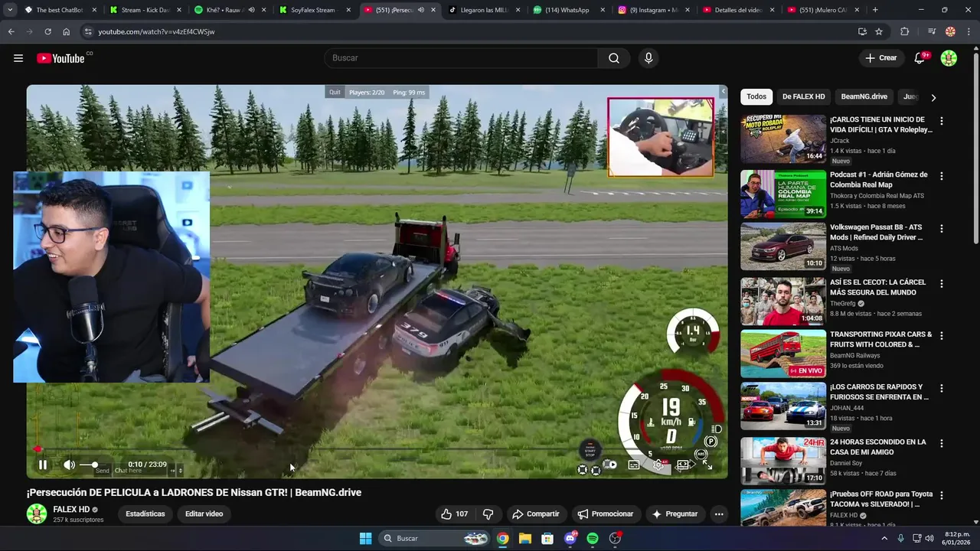The image size is (980, 551).
Task: Mute the video volume speaker icon
Action: pyautogui.click(x=69, y=465)
